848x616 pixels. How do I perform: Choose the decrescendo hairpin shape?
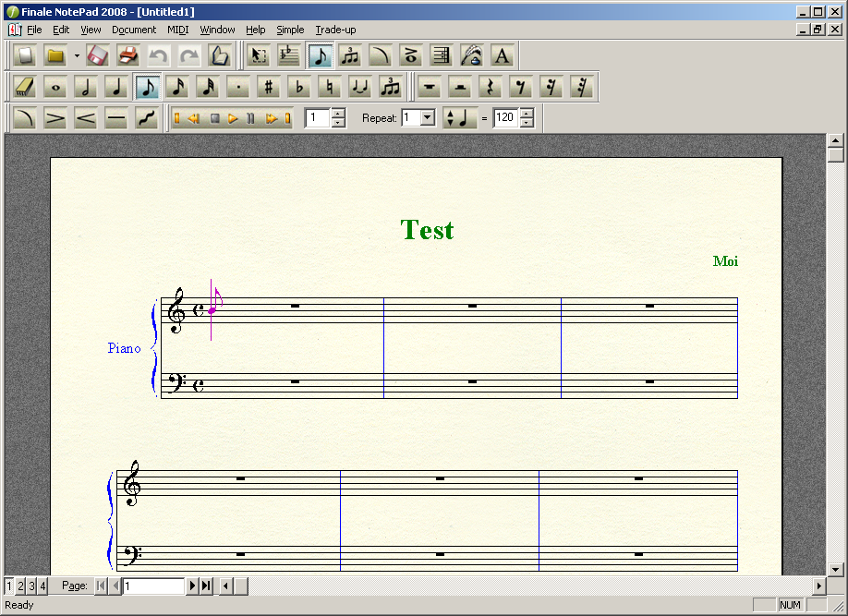point(55,118)
